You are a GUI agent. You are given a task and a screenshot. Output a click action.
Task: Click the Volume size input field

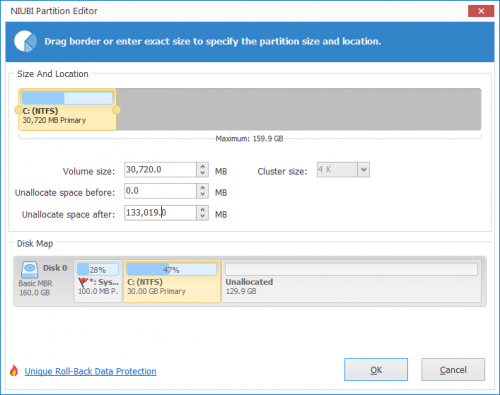(x=160, y=170)
